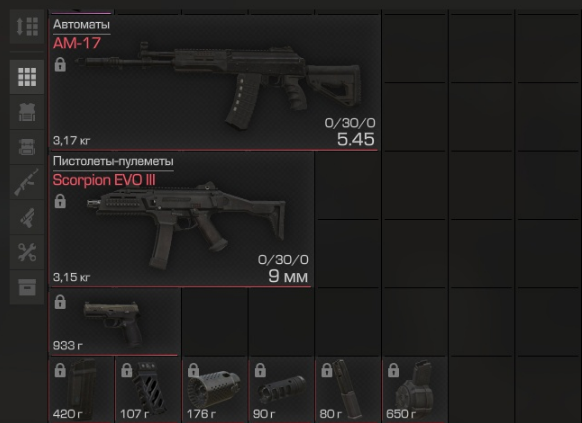Click the Автоматы category label

tap(81, 24)
